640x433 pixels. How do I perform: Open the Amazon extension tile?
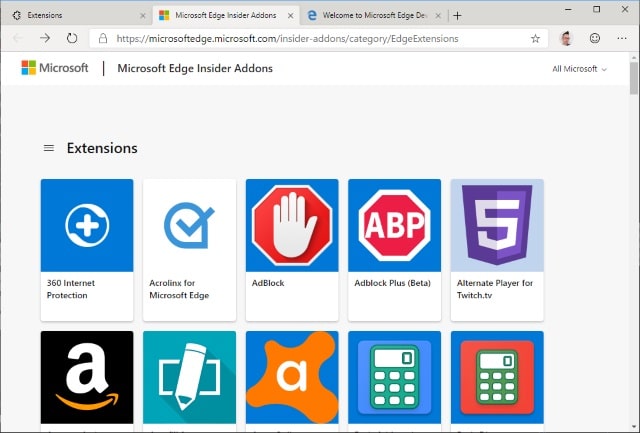pyautogui.click(x=86, y=380)
